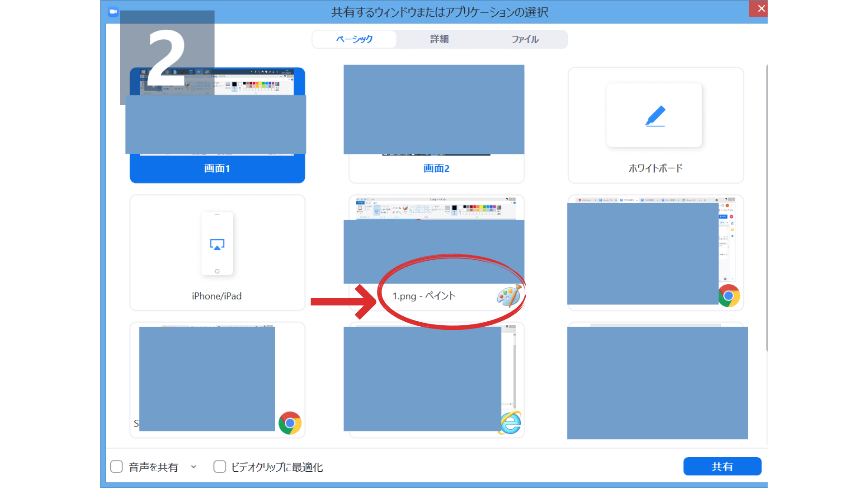
Task: Open the audio share options dropdown arrow
Action: click(194, 467)
